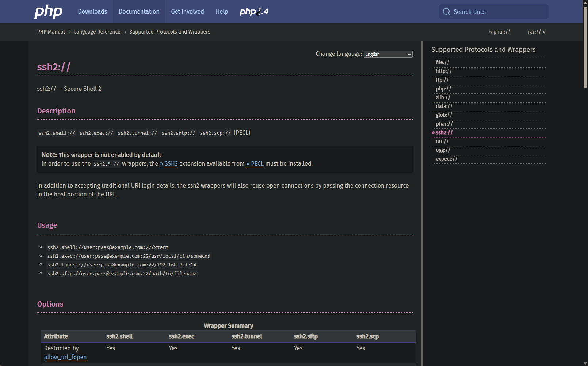Go to Get Involved page

(x=187, y=12)
